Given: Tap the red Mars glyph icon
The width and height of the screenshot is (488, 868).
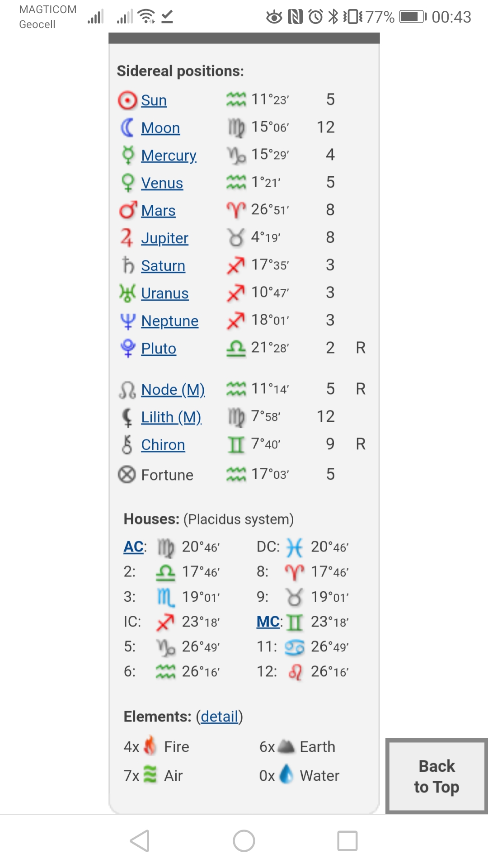Looking at the screenshot, I should point(128,211).
